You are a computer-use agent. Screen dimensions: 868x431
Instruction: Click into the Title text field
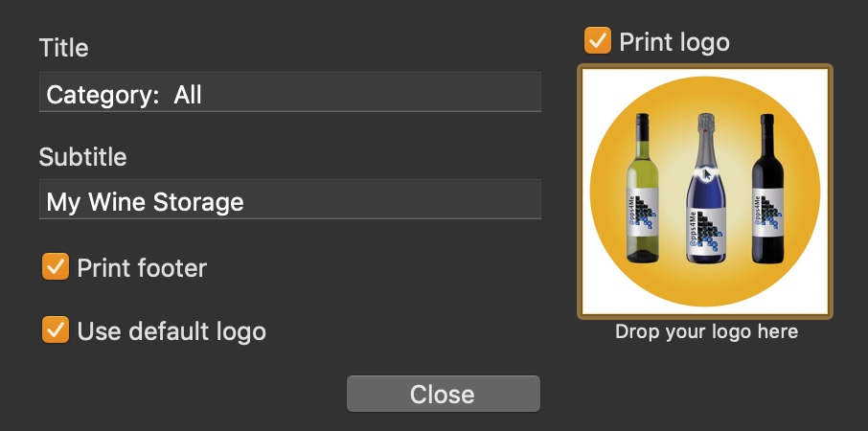(290, 92)
